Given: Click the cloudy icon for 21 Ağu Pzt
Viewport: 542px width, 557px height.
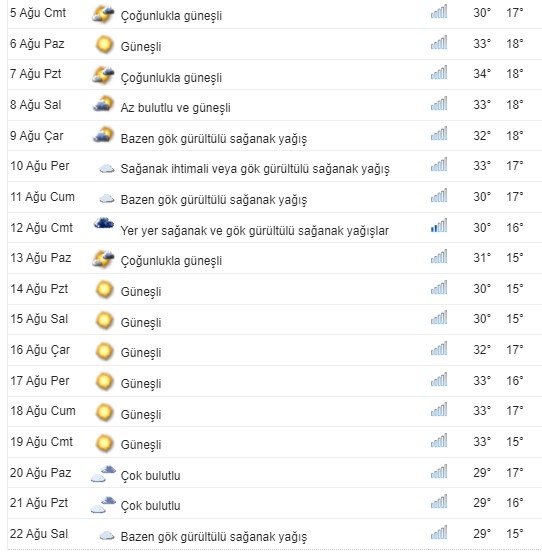Looking at the screenshot, I should tap(103, 505).
